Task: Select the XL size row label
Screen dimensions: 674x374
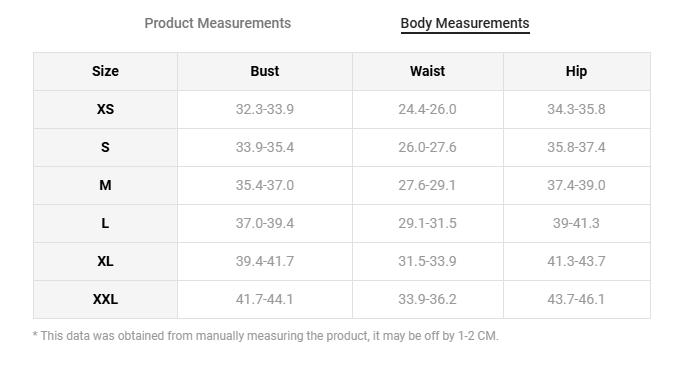Action: 105,261
